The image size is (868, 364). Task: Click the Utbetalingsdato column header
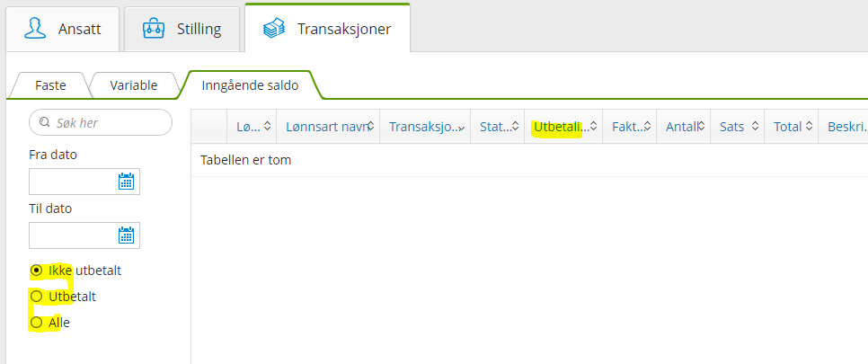[x=558, y=127]
